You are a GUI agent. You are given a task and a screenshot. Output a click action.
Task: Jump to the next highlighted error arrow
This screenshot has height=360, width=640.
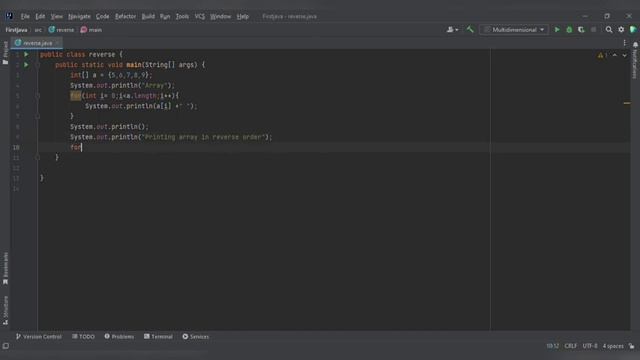(x=624, y=55)
